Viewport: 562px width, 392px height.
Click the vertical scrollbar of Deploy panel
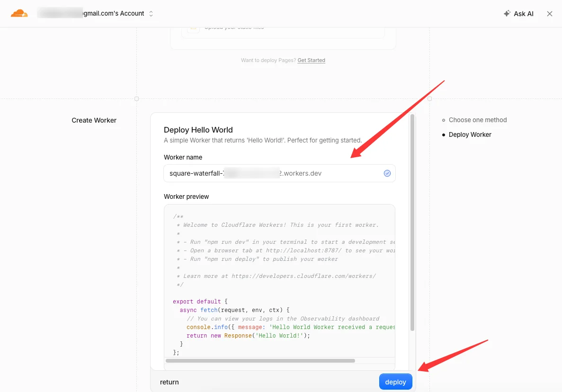(412, 222)
